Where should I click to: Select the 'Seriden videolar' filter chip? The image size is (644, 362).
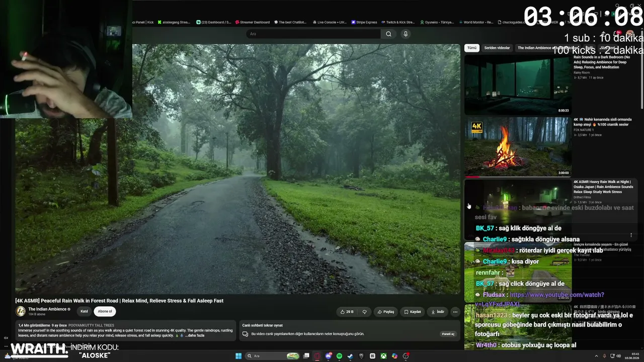coord(497,48)
